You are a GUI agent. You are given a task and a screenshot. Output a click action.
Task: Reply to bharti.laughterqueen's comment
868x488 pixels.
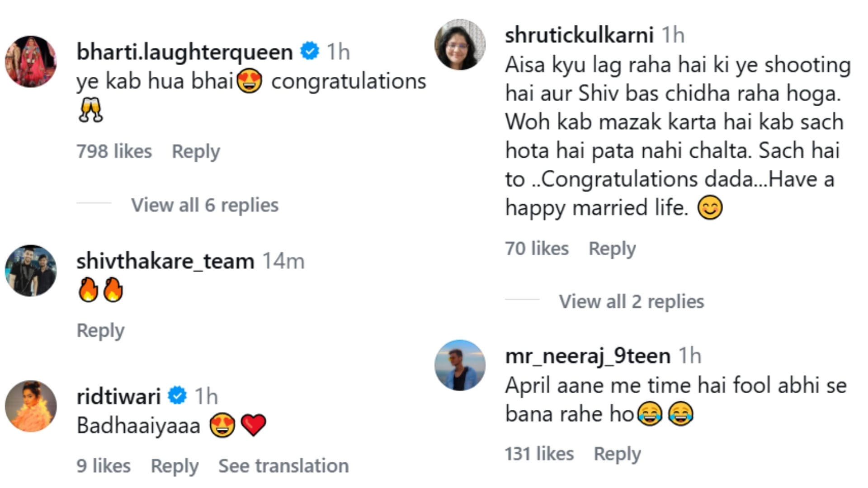point(196,151)
